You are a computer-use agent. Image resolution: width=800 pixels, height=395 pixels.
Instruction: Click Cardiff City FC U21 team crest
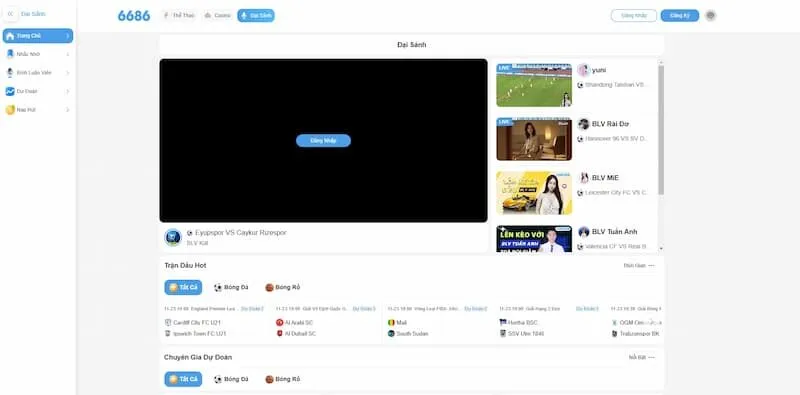click(168, 323)
